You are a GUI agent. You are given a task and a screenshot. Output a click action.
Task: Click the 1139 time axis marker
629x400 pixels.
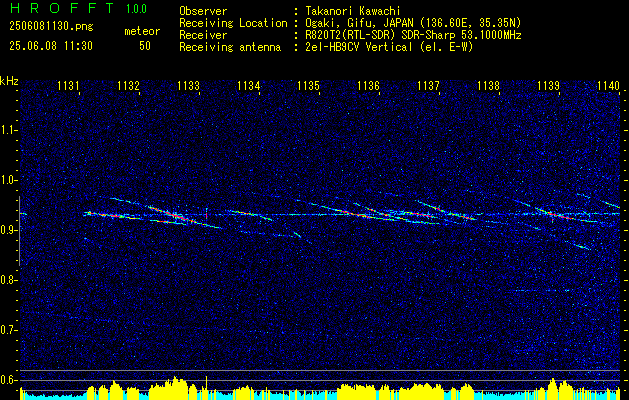(548, 85)
